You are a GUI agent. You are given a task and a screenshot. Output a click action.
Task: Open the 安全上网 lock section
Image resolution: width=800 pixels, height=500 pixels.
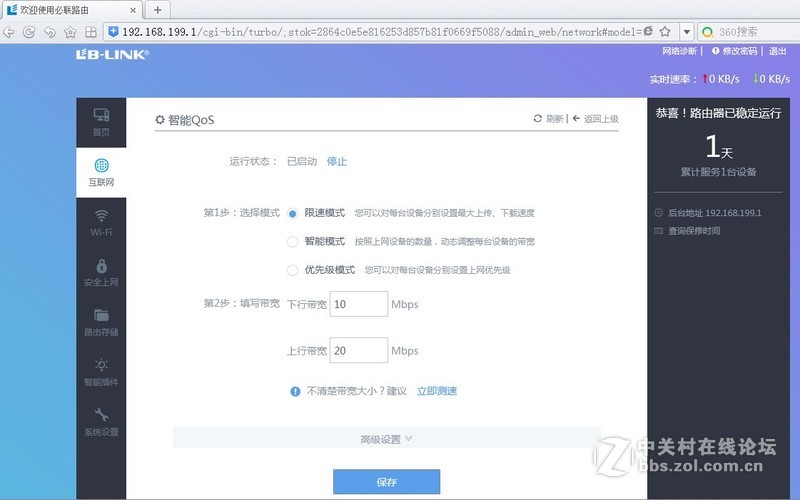click(x=101, y=272)
